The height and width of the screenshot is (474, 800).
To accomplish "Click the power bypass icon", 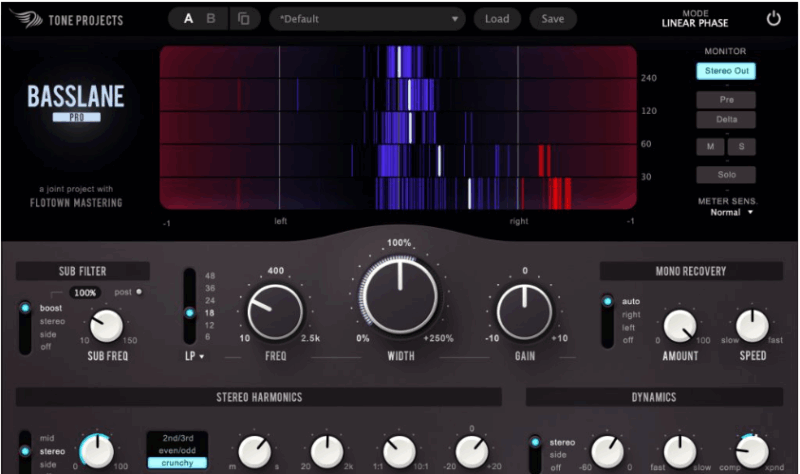I will [x=773, y=19].
